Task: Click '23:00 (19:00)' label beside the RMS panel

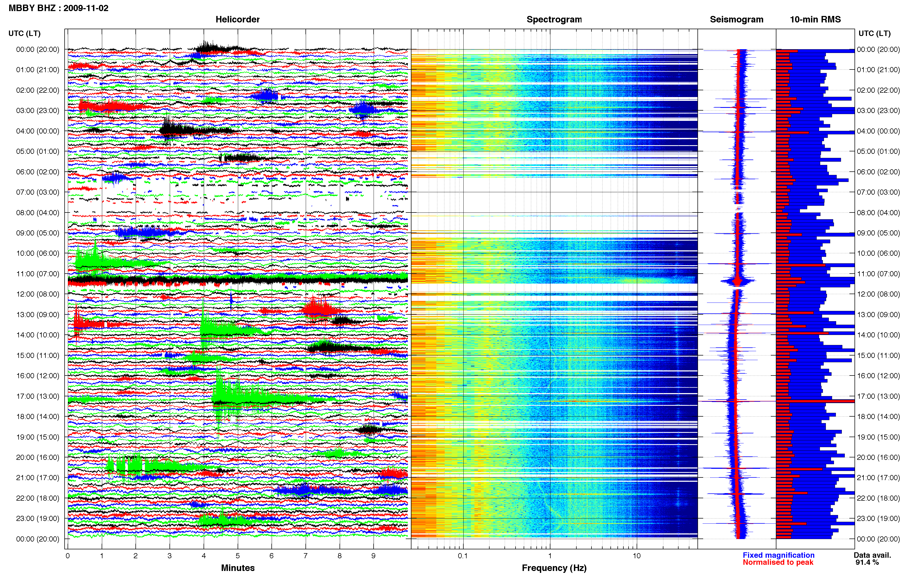Action: pos(878,519)
